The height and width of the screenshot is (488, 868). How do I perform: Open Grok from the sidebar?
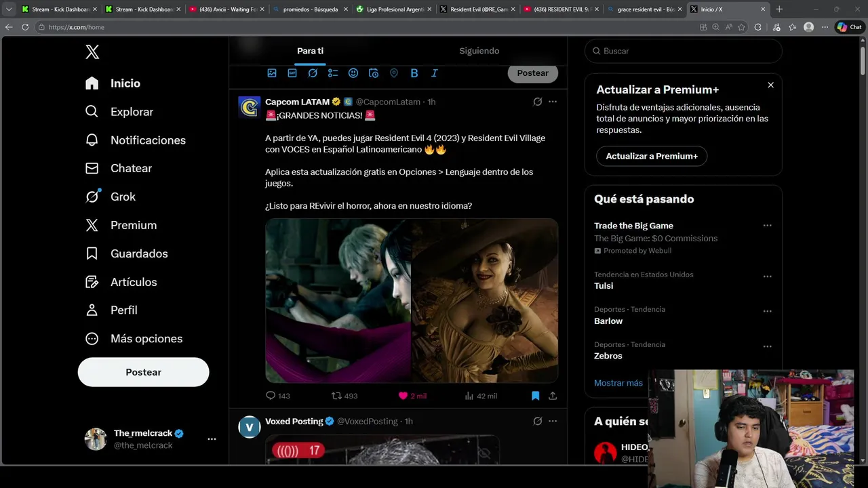tap(111, 197)
